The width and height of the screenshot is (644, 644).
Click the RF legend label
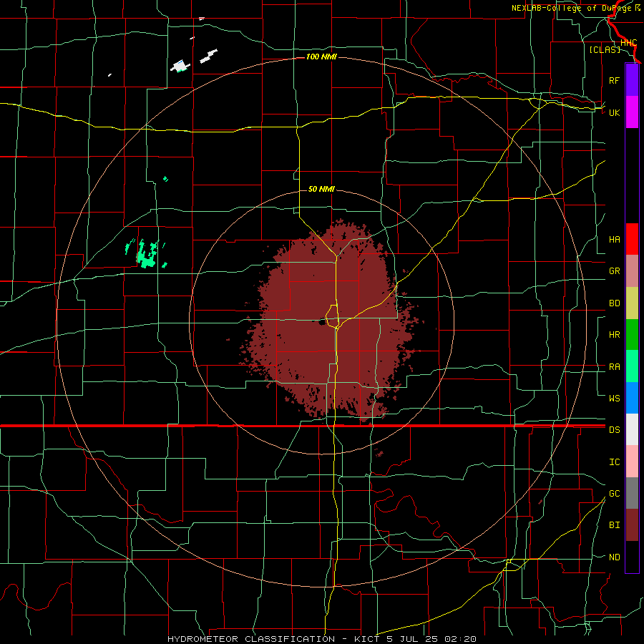point(614,80)
